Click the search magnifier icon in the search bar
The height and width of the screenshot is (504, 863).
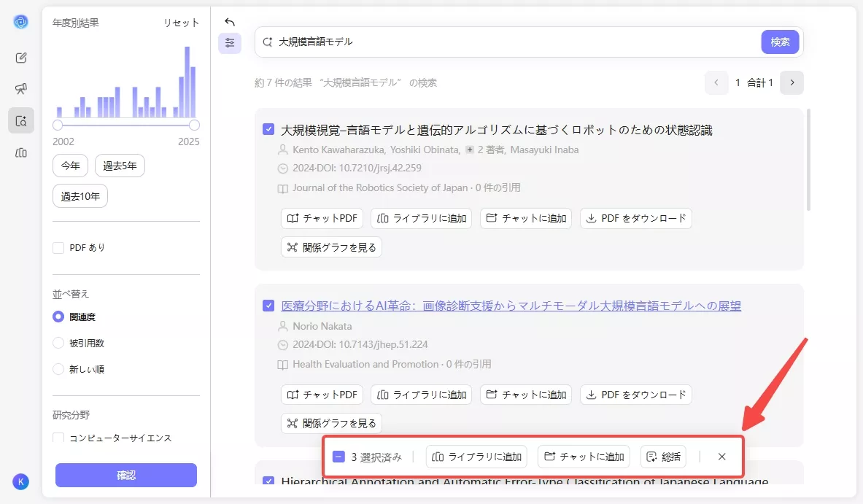tap(267, 42)
